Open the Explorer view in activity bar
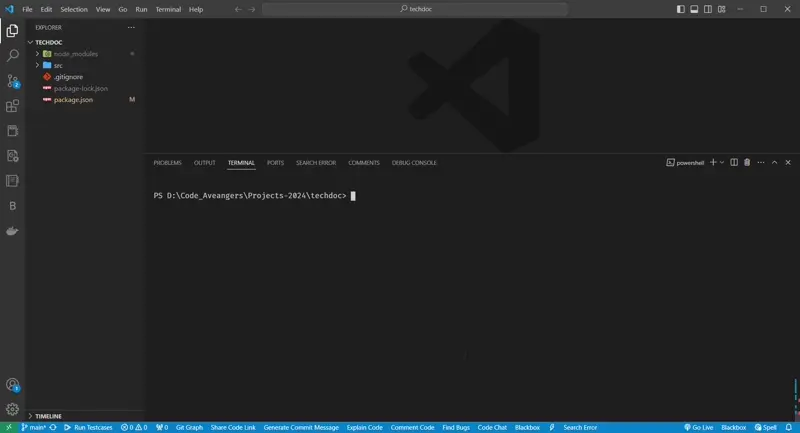This screenshot has height=433, width=800. [x=12, y=31]
